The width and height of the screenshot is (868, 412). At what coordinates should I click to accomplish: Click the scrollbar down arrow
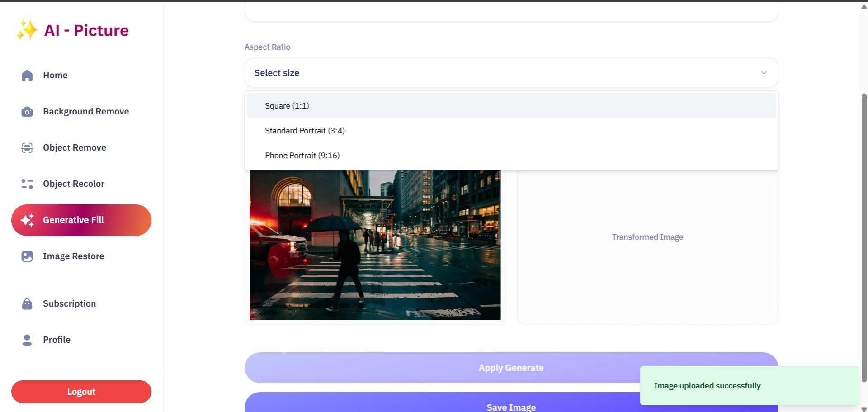[864, 409]
